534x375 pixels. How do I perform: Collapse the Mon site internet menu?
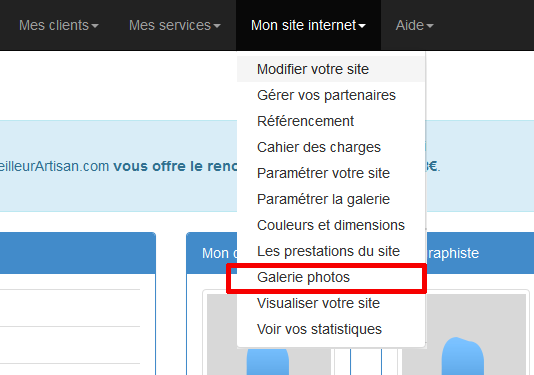point(308,26)
